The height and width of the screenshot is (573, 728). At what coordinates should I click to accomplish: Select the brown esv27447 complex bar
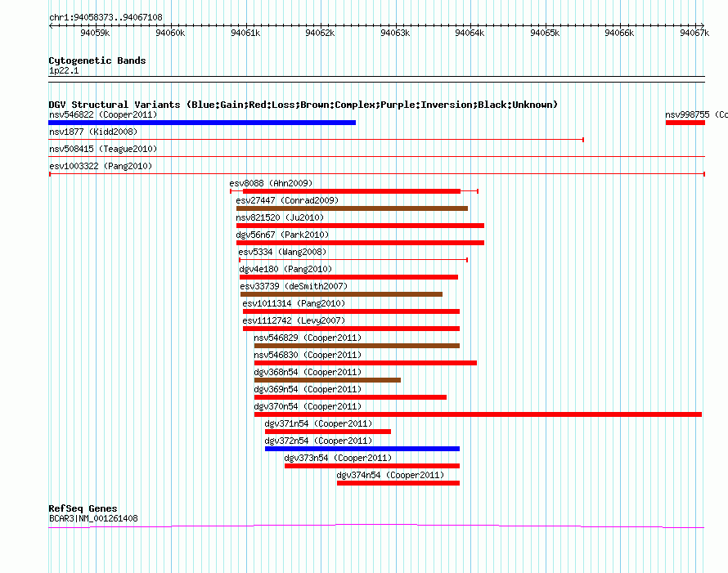coord(352,208)
